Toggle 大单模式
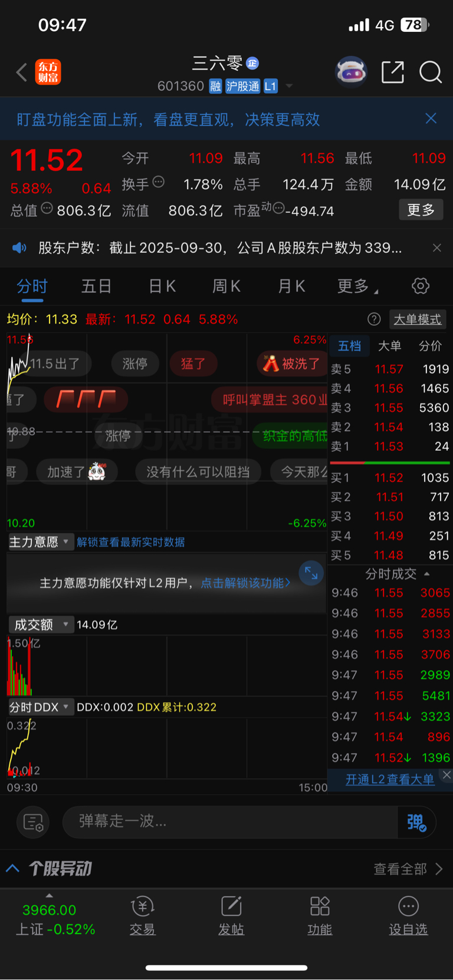This screenshot has width=453, height=980. 417,319
